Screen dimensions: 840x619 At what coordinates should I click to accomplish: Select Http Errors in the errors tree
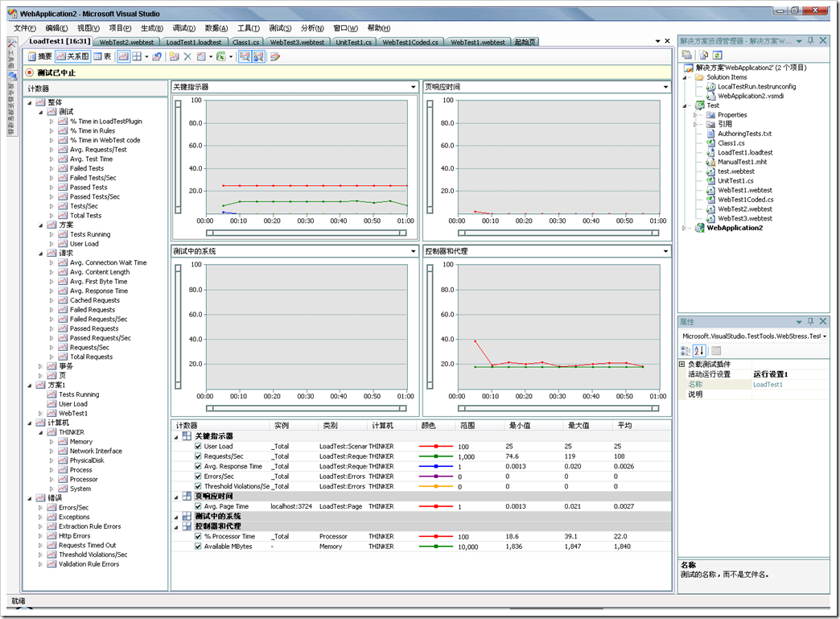75,535
